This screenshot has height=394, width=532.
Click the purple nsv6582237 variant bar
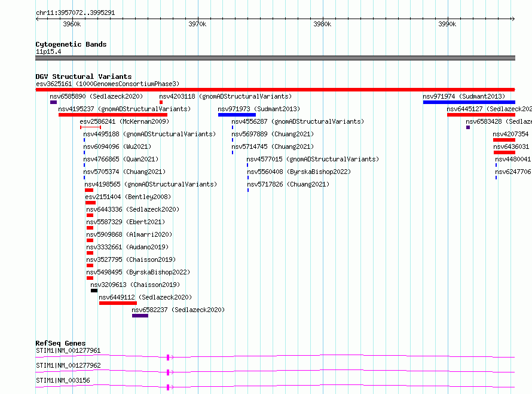(x=140, y=316)
